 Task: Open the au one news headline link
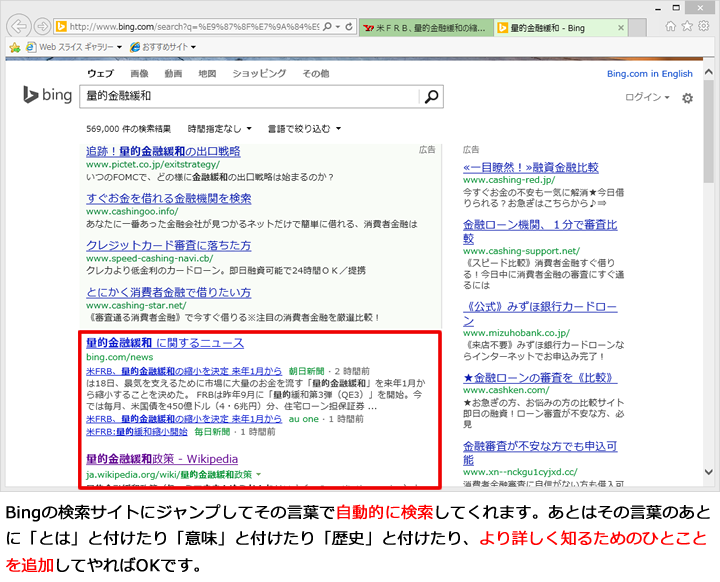point(184,419)
